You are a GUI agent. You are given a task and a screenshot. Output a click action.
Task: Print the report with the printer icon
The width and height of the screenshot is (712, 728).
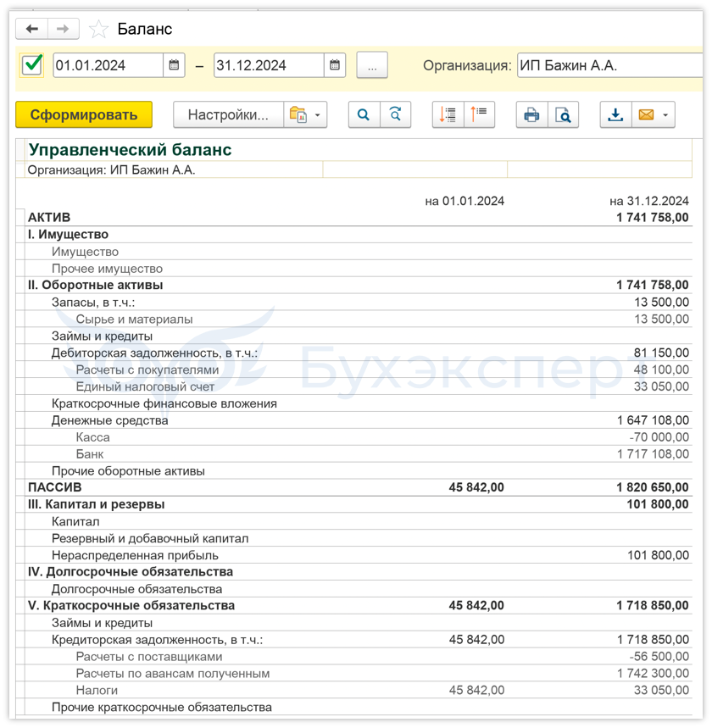coord(531,114)
